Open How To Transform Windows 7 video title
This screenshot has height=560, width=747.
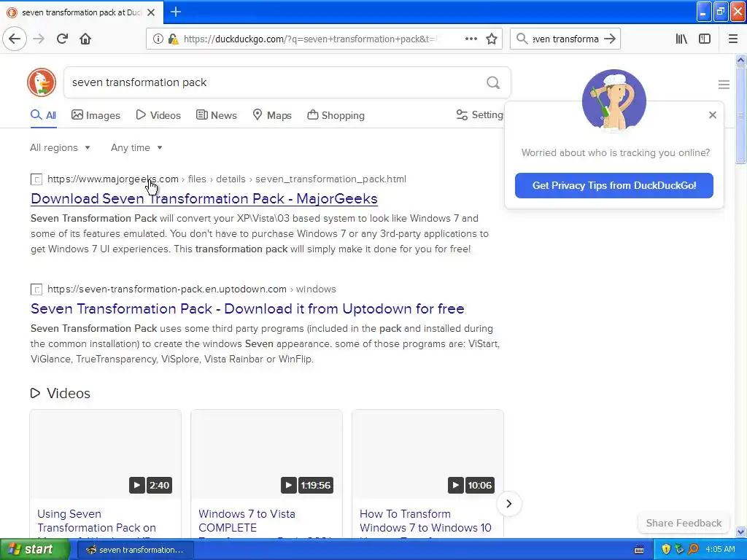tap(425, 521)
